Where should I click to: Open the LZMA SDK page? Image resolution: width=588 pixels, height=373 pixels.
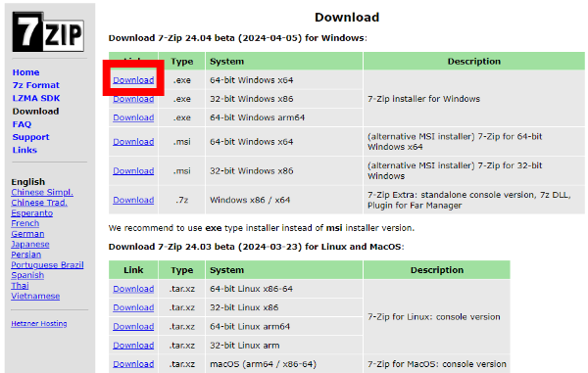click(x=36, y=98)
